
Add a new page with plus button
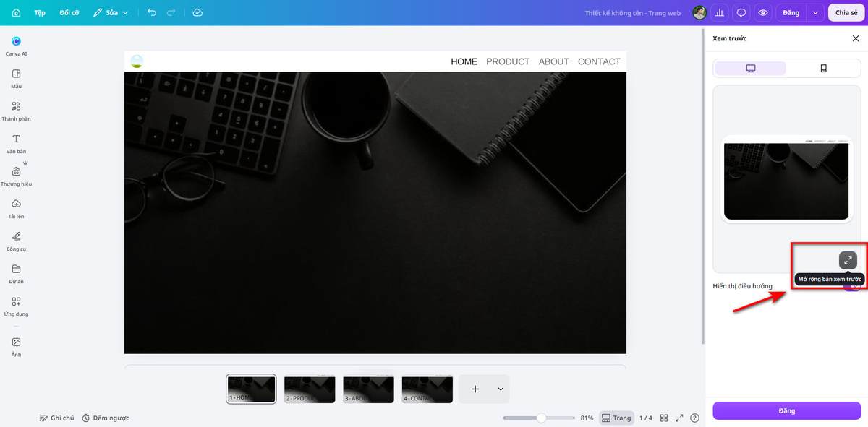point(475,389)
